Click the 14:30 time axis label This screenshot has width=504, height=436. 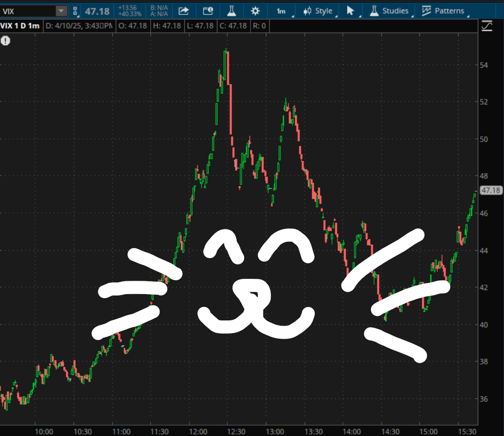[390, 432]
